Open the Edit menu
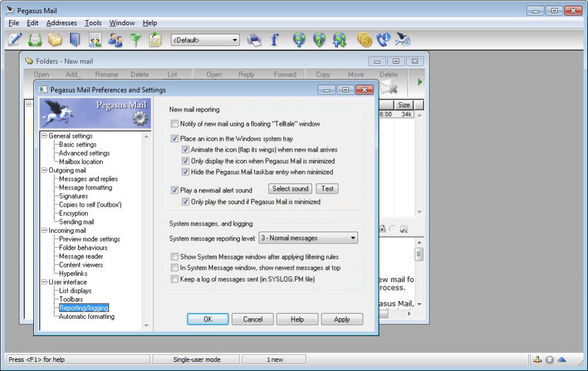Image resolution: width=588 pixels, height=371 pixels. point(33,23)
